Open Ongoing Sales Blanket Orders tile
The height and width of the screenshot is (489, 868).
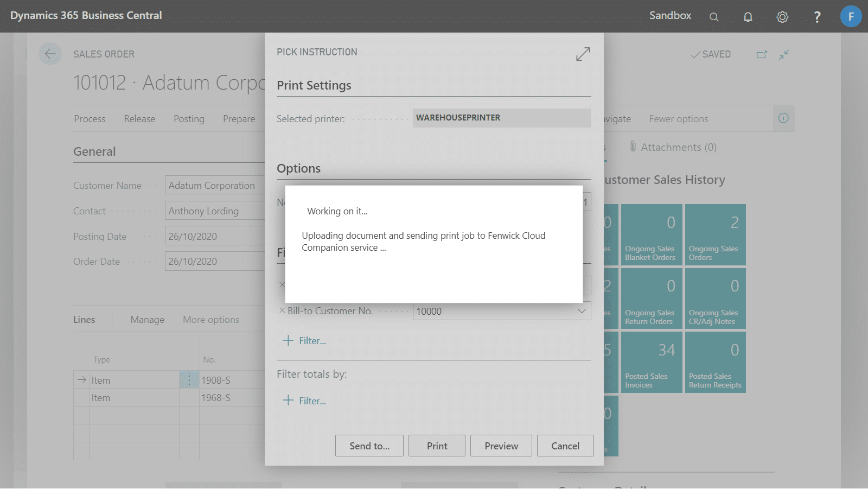(652, 234)
